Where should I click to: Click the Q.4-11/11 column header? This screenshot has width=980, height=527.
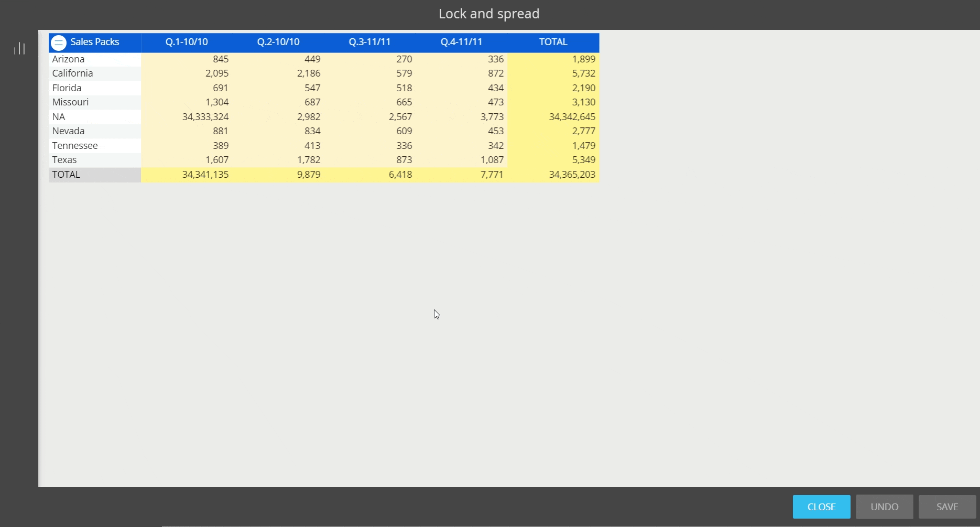coord(461,42)
